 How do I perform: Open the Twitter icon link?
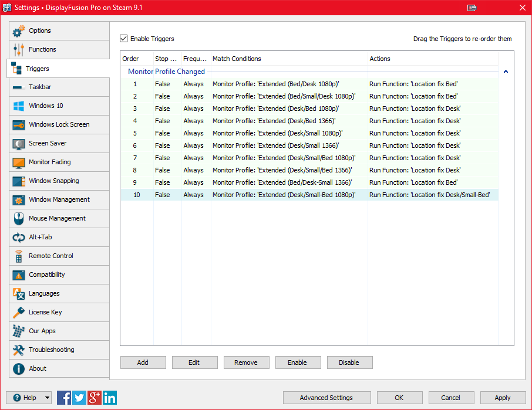(x=79, y=398)
